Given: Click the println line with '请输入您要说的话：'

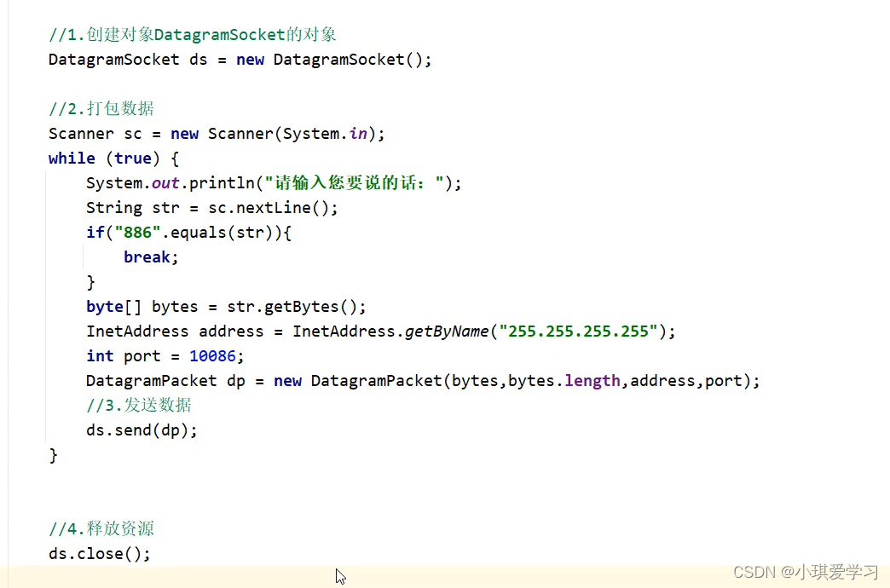Looking at the screenshot, I should click(x=275, y=182).
